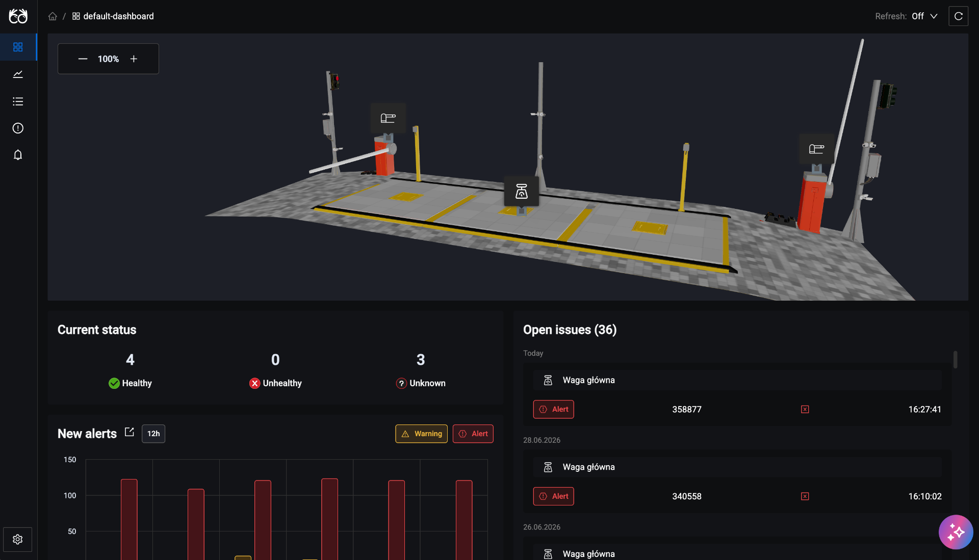Toggle the Warning filter in New alerts
Screen dimensions: 979x560
click(x=421, y=434)
